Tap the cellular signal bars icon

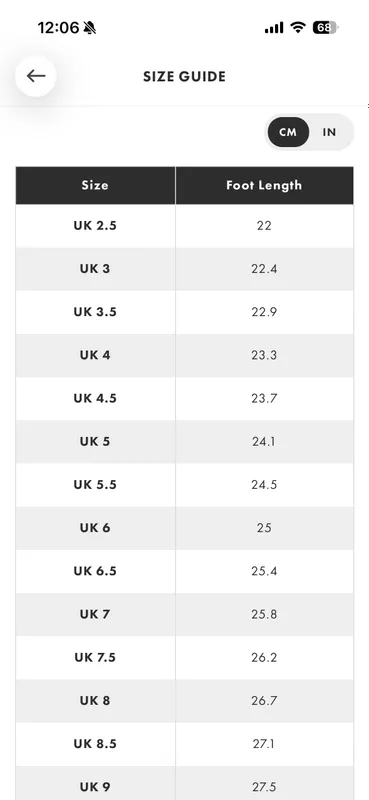click(274, 28)
